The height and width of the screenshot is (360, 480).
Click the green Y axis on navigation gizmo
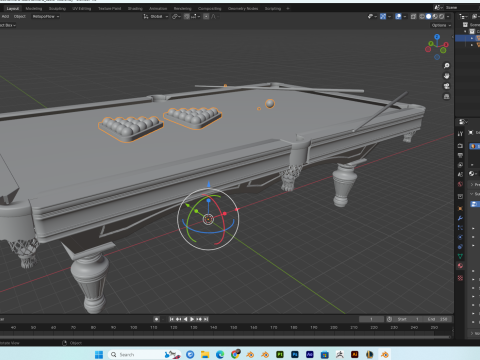[x=431, y=44]
